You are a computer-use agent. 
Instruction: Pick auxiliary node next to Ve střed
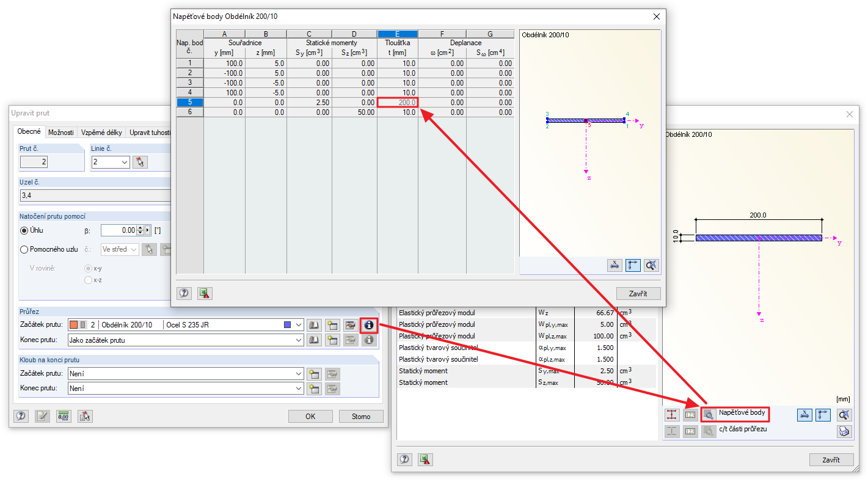(x=148, y=249)
